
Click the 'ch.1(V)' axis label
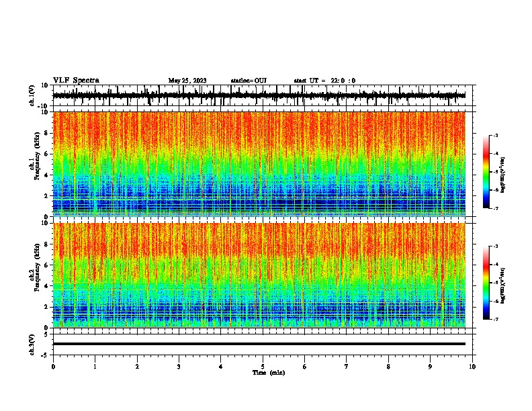click(x=32, y=95)
